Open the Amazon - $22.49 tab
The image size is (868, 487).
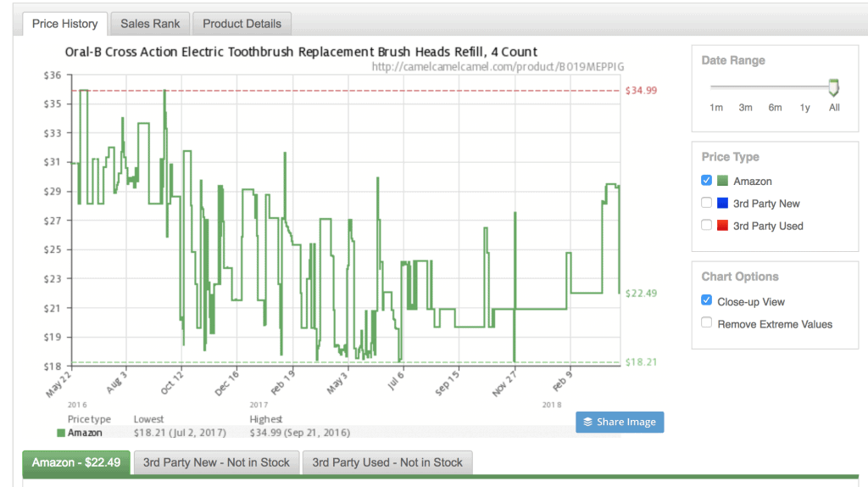[x=76, y=462]
